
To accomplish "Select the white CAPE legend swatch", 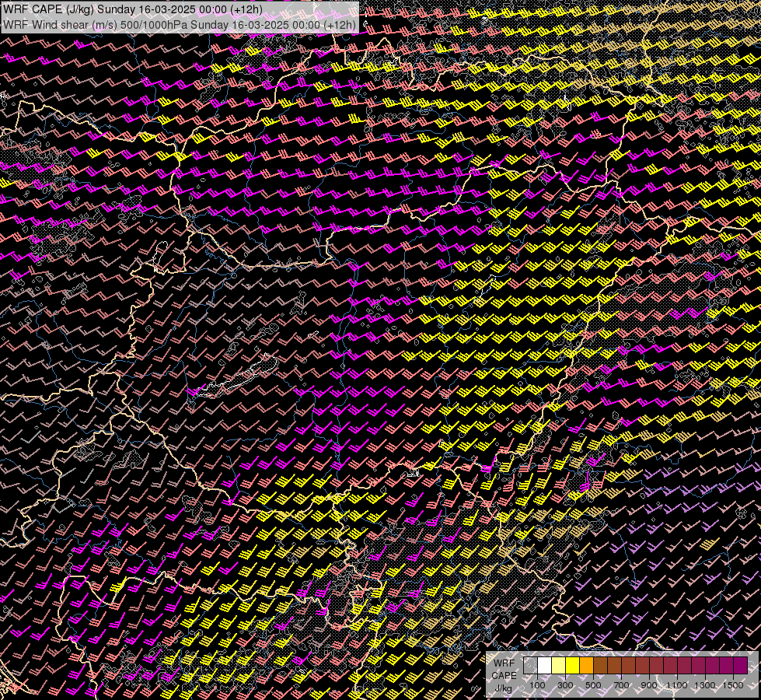I will click(x=545, y=665).
